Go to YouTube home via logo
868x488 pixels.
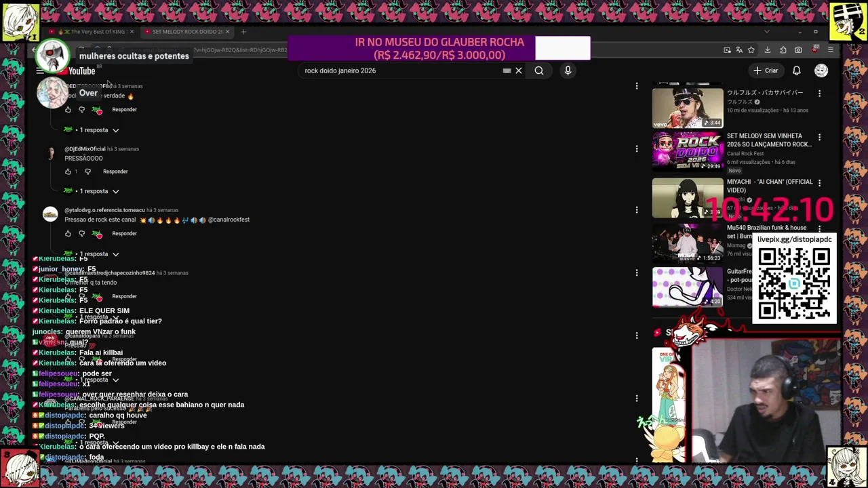click(x=77, y=70)
